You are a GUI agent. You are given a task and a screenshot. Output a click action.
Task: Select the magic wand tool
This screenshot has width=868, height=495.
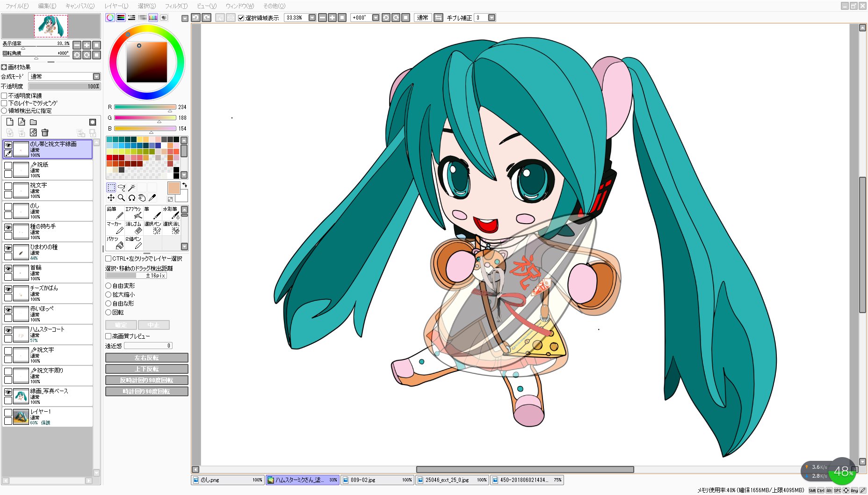click(x=132, y=188)
